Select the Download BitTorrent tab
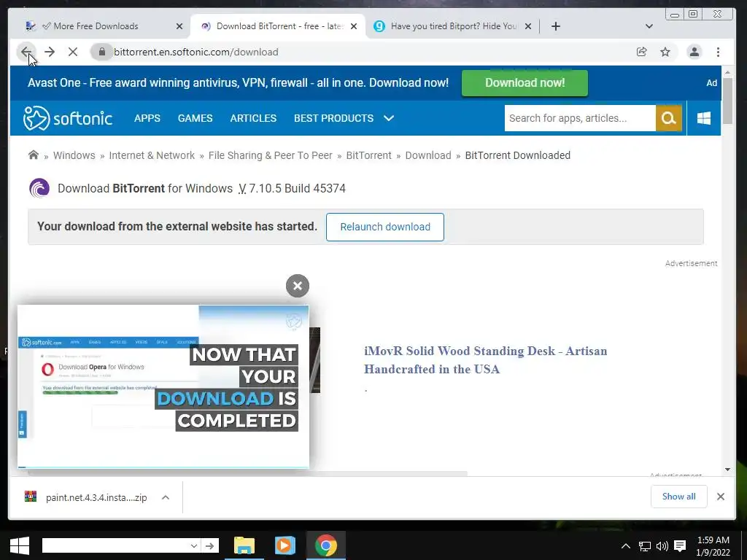Image resolution: width=747 pixels, height=560 pixels. click(278, 26)
